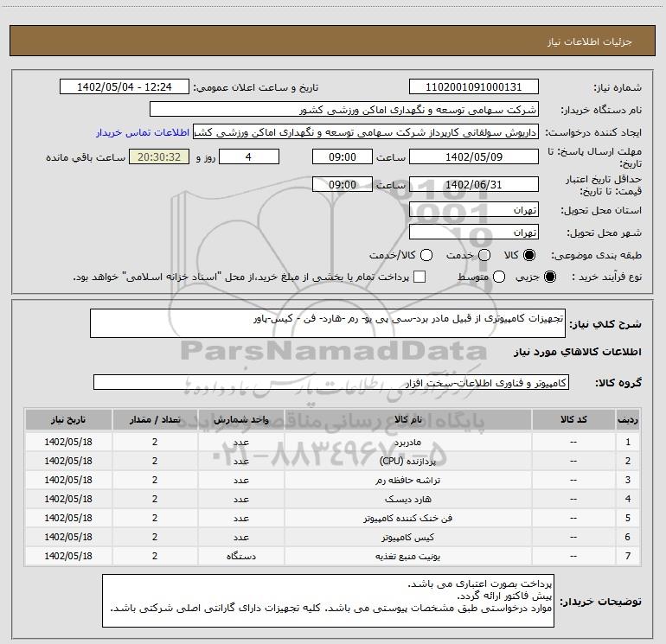This screenshot has height=644, width=666.
Task: Click the general need description text box
Action: (x=328, y=323)
